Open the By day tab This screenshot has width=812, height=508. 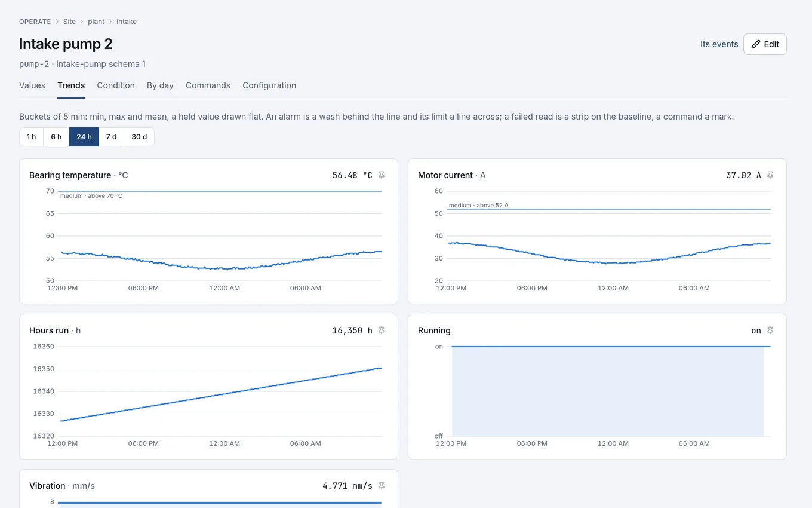160,85
